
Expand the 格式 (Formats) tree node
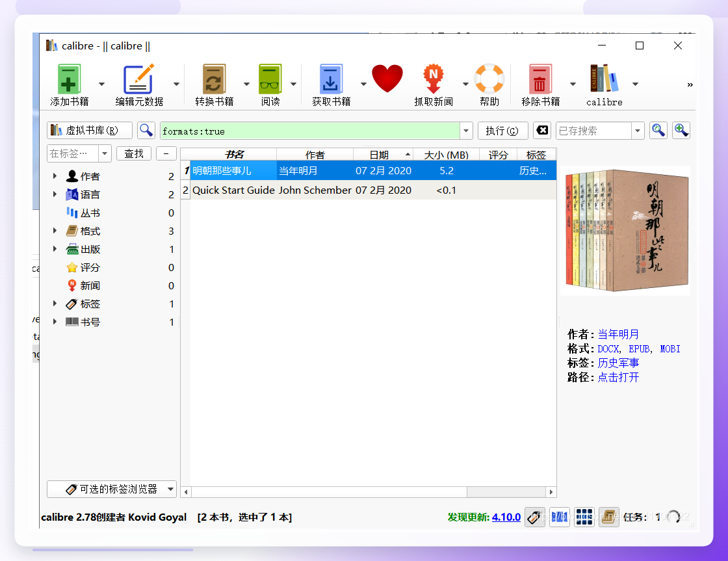(x=55, y=231)
